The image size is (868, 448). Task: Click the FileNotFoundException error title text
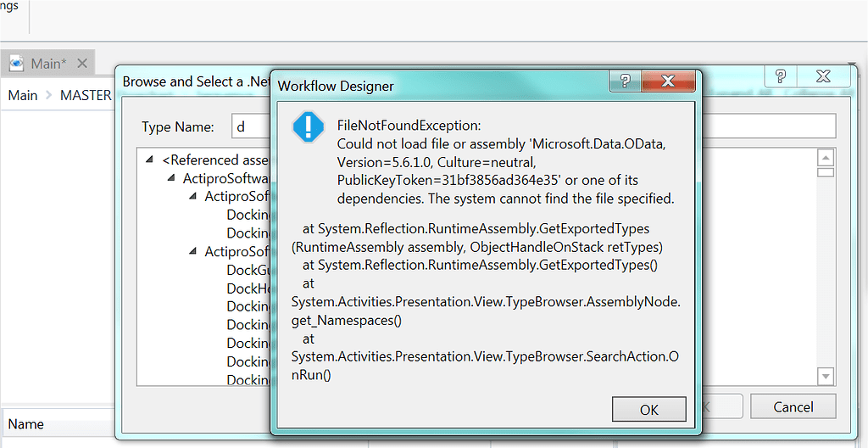[x=409, y=126]
